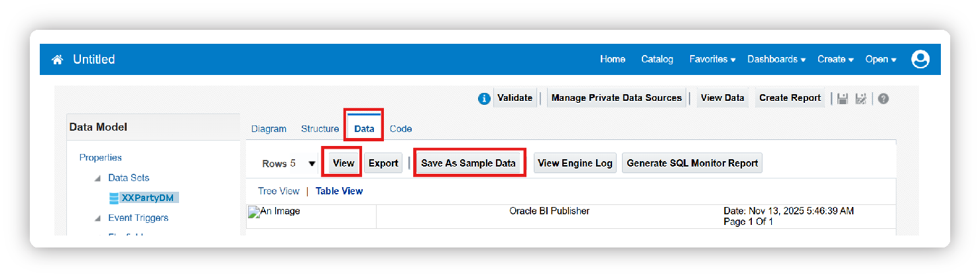Open Properties in the Data Model panel
Screen dimensions: 980x278
pos(100,158)
